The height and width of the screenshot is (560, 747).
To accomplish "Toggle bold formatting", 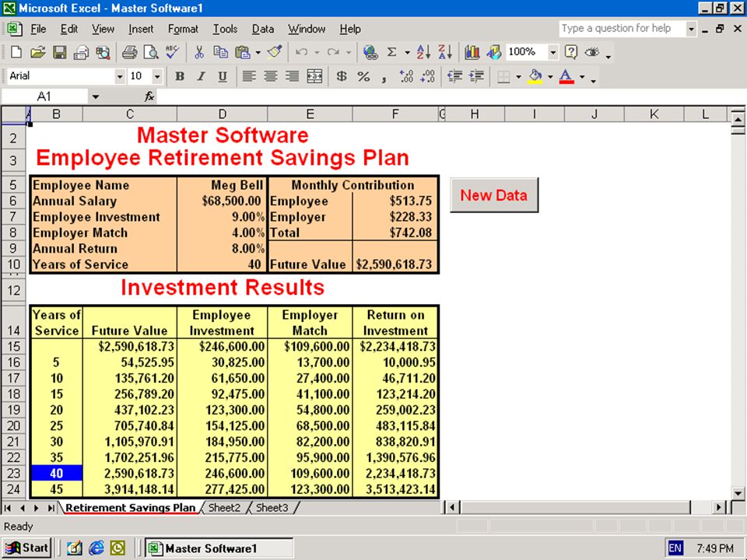I will (180, 76).
